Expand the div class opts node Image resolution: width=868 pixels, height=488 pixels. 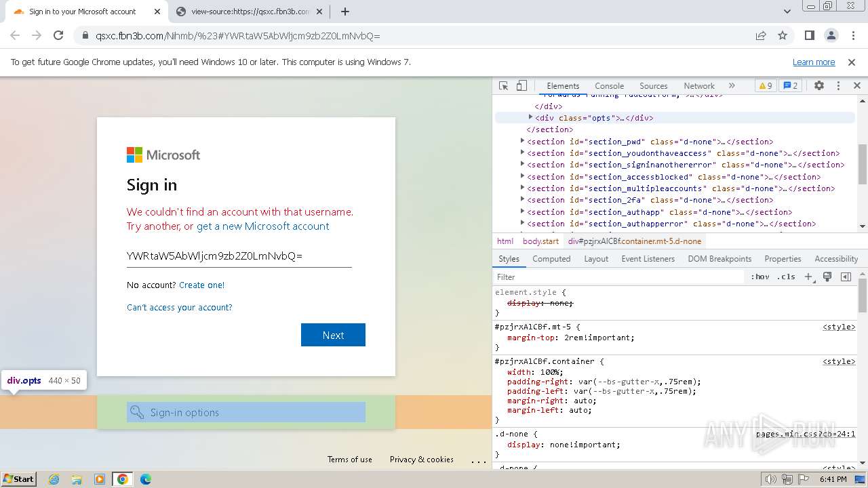point(530,117)
